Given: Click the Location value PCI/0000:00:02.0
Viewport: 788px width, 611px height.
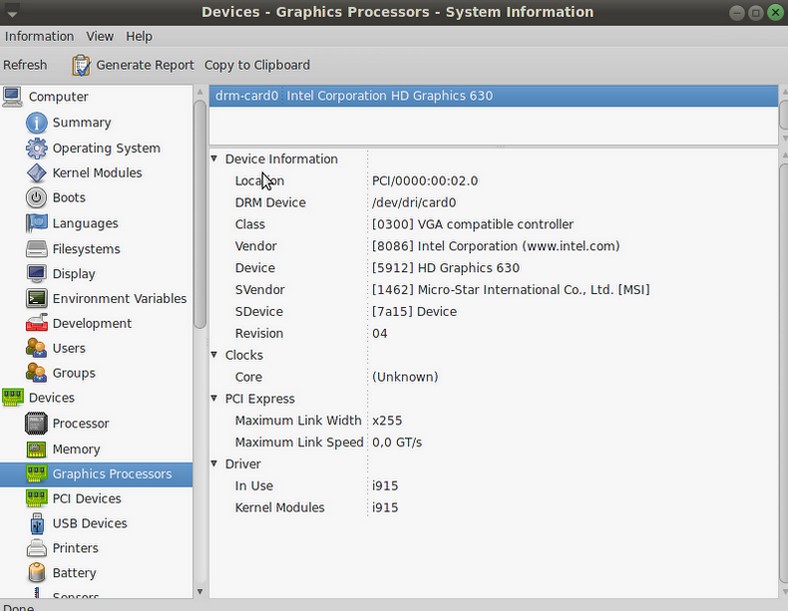Looking at the screenshot, I should pos(425,181).
